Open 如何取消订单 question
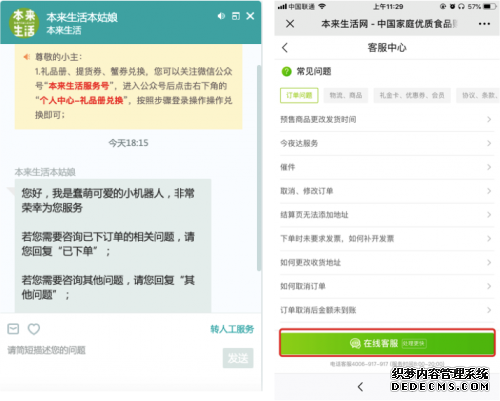This screenshot has height=401, width=500. 387,286
